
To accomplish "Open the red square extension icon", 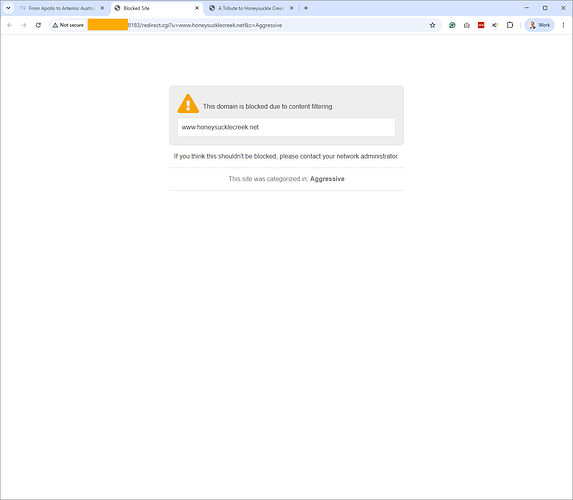I will [481, 25].
